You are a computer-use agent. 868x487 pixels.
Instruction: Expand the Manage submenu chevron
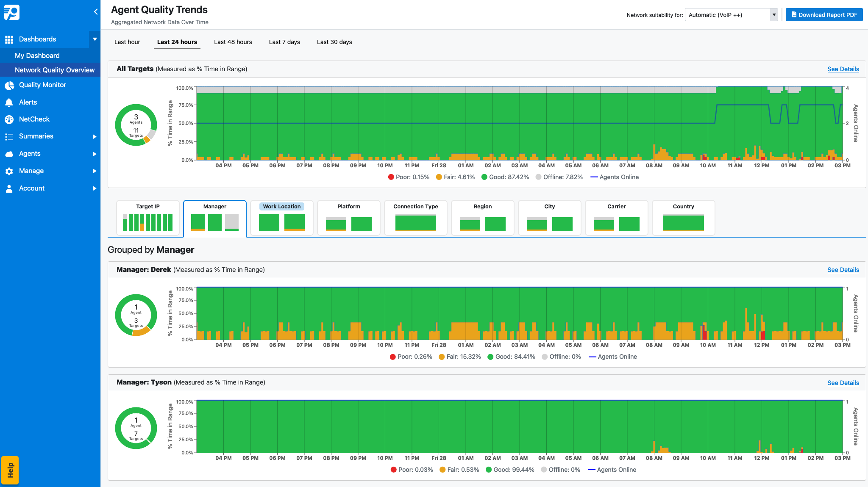[94, 171]
